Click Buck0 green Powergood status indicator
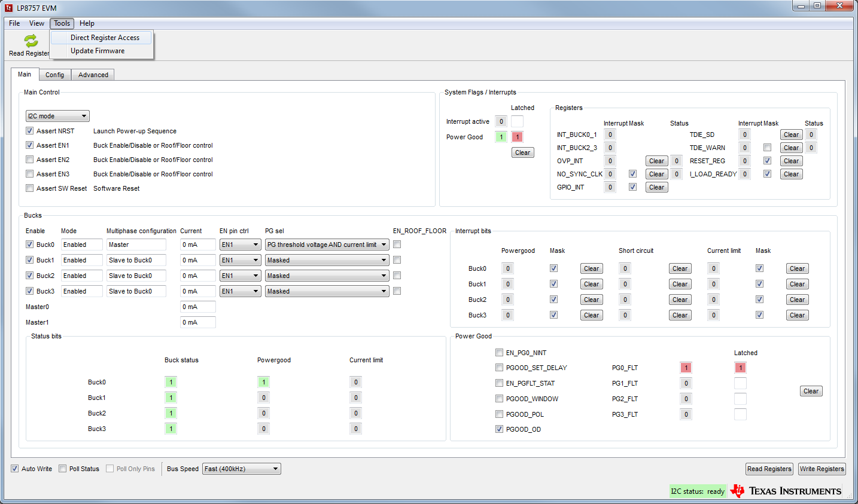Viewport: 858px width, 504px height. click(x=263, y=382)
